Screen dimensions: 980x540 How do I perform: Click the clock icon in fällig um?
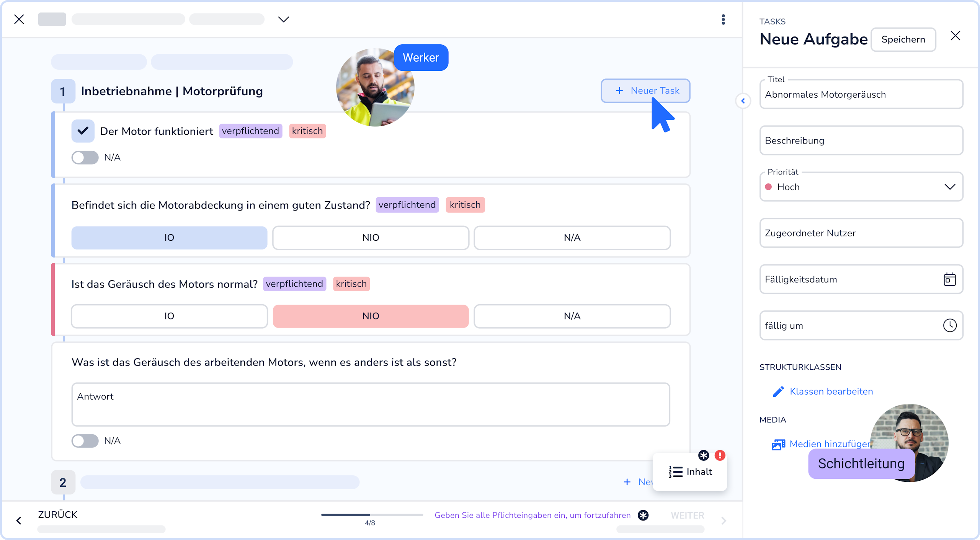[x=949, y=325]
